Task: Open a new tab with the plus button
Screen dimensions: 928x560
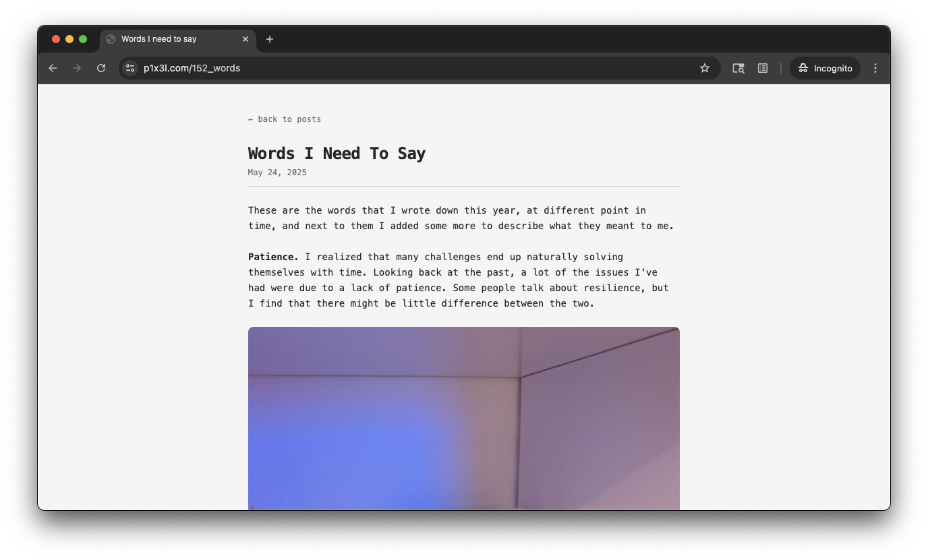Action: pyautogui.click(x=270, y=39)
